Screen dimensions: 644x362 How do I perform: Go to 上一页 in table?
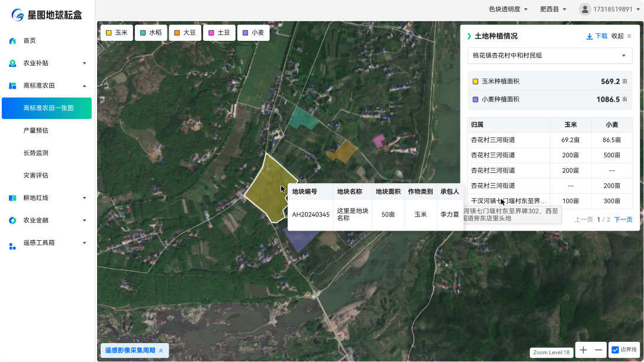pos(584,219)
